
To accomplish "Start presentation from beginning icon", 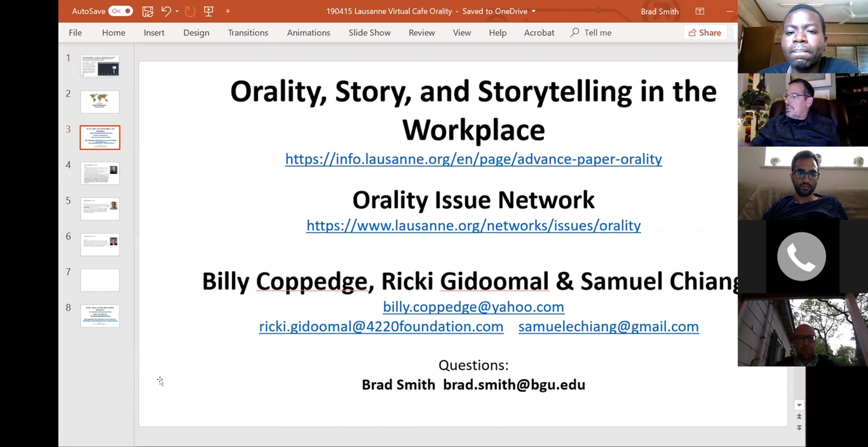I will click(x=209, y=11).
